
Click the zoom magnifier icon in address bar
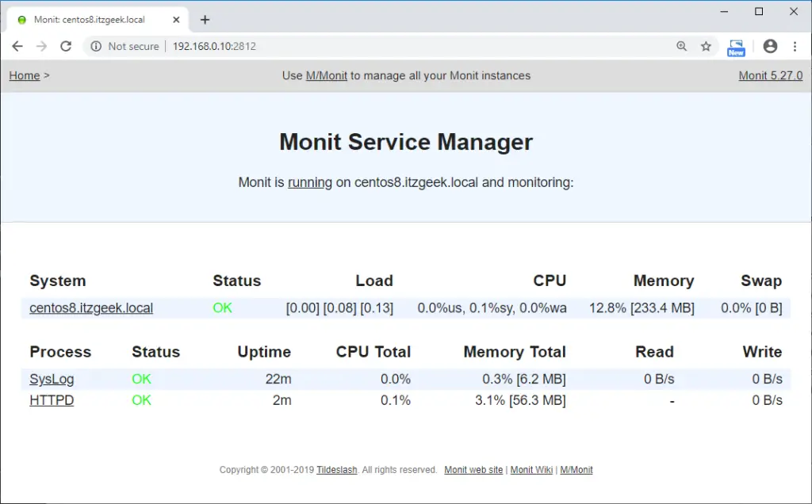(682, 46)
